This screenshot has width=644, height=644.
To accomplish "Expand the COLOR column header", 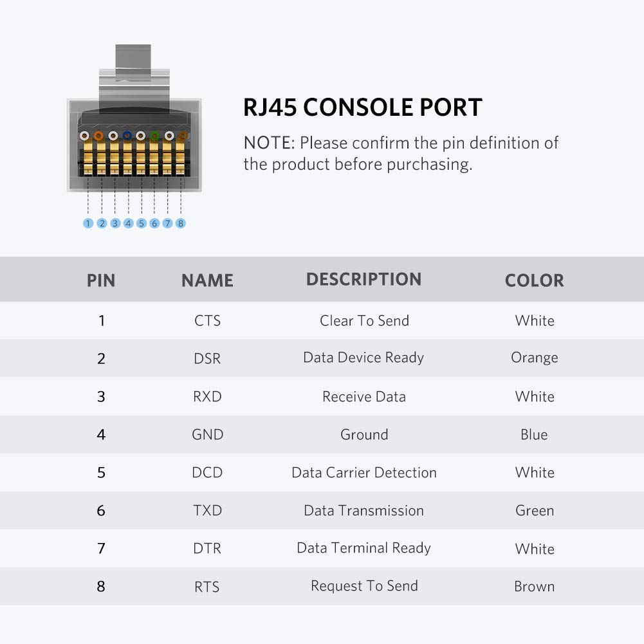I will tap(534, 280).
